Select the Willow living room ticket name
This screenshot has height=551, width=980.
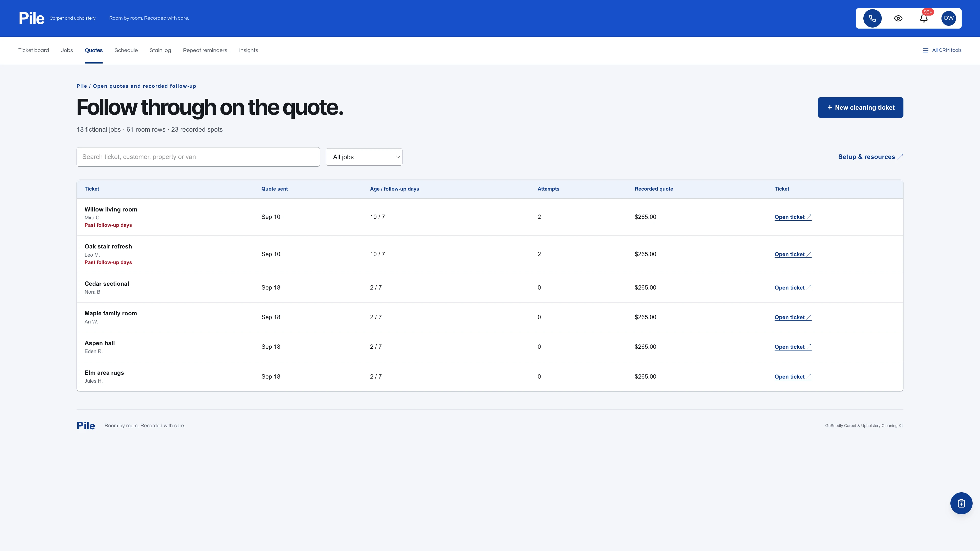111,209
